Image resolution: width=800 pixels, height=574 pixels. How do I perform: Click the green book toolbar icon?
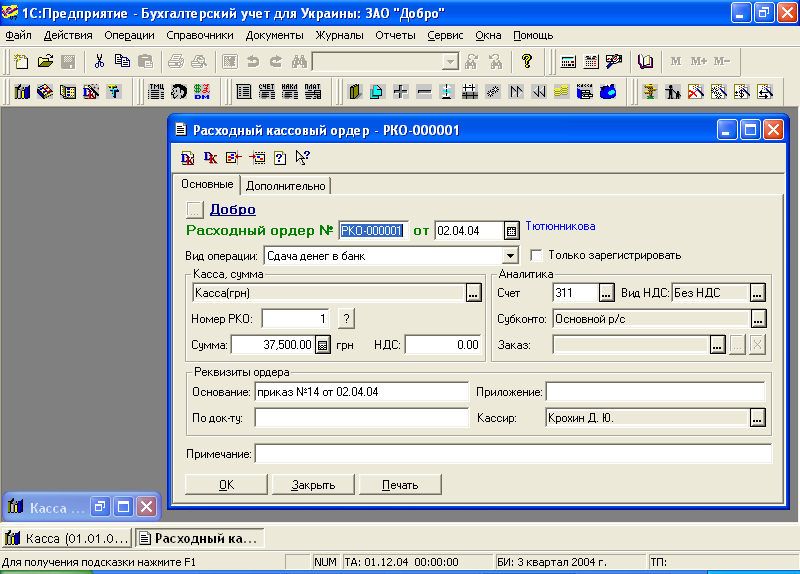[x=355, y=92]
